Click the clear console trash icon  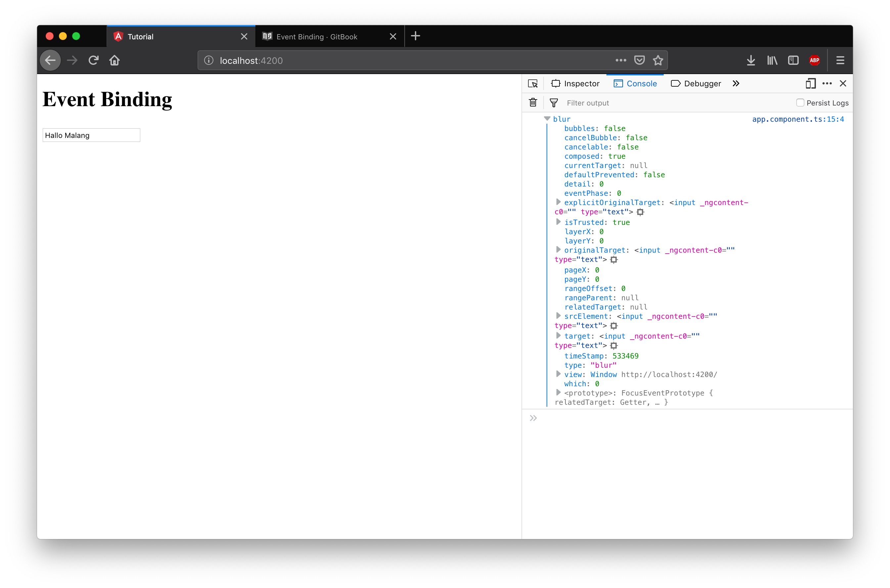(x=533, y=103)
